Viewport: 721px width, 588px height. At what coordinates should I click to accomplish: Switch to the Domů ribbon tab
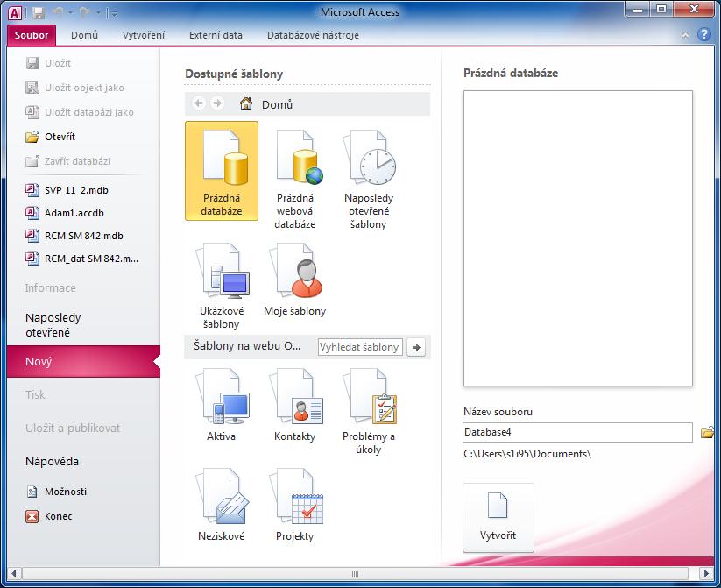tap(85, 35)
